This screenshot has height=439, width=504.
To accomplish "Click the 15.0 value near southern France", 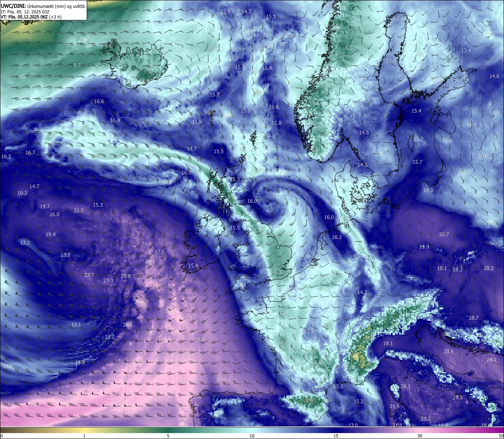I will click(339, 387).
